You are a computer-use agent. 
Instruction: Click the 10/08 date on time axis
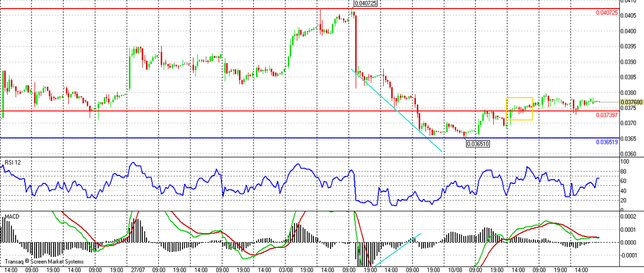(457, 270)
